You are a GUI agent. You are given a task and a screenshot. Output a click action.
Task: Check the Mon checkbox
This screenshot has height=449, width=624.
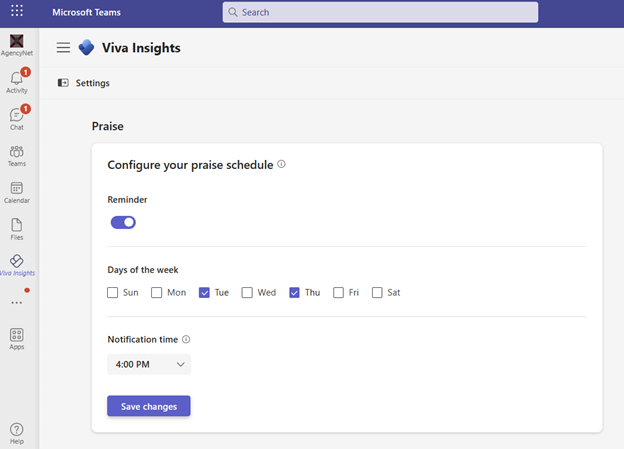pos(157,293)
